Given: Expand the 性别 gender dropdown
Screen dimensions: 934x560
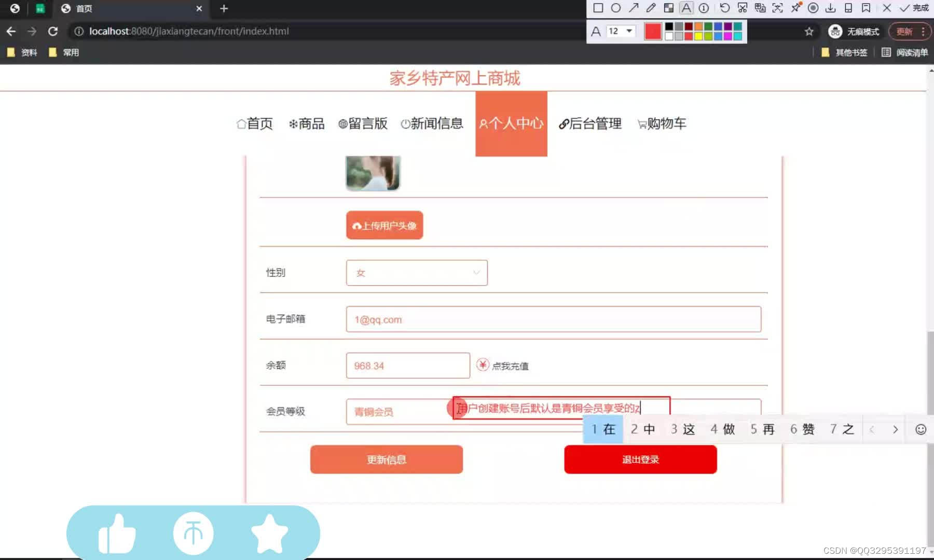Looking at the screenshot, I should (x=417, y=273).
